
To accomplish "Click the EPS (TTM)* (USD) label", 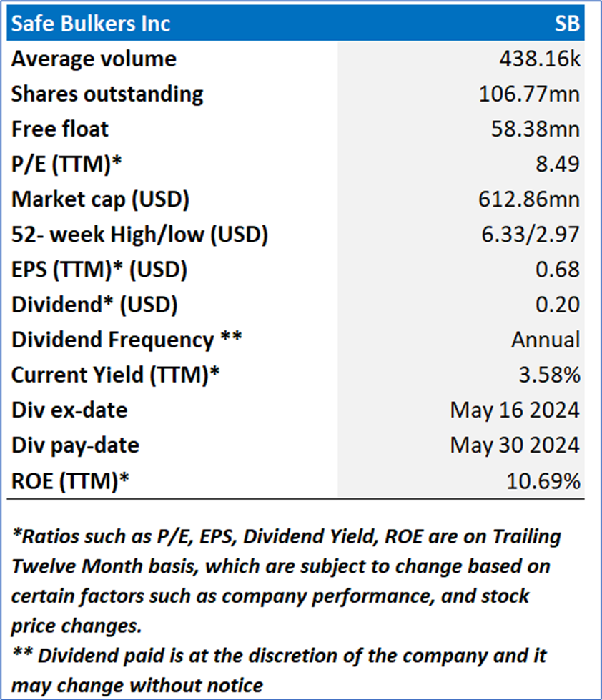I will 99,270.
